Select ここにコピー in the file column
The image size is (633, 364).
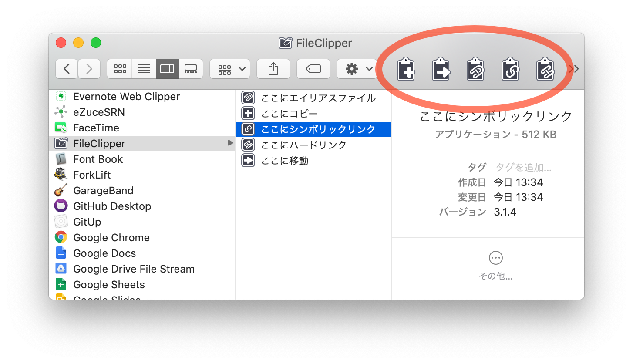coord(289,114)
